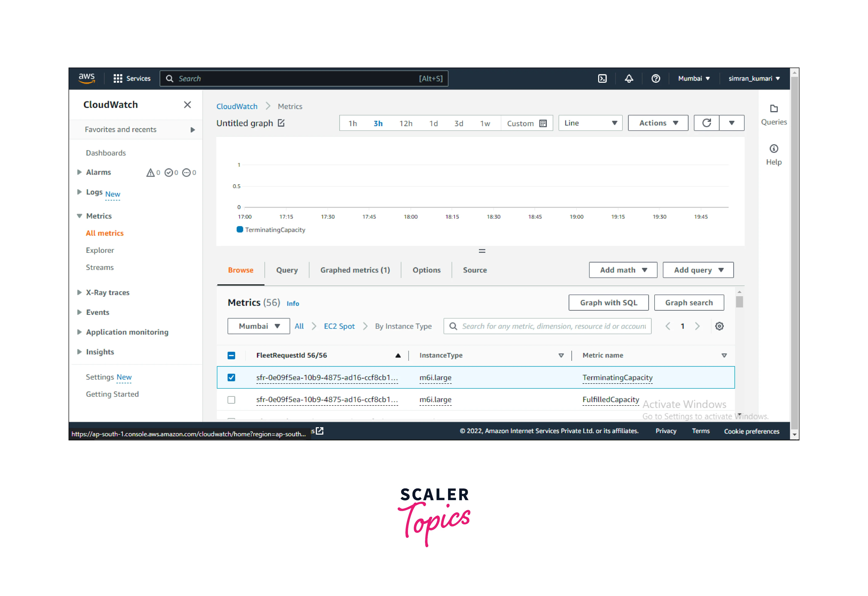
Task: Open the Line graph type dropdown
Action: click(x=590, y=123)
